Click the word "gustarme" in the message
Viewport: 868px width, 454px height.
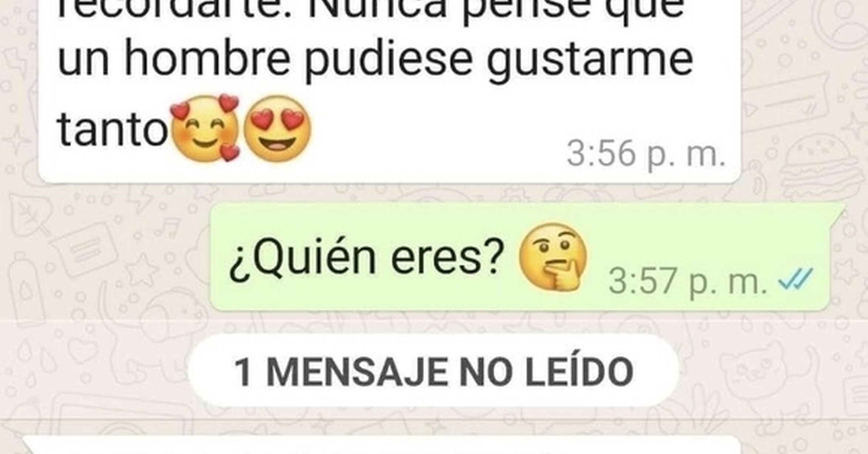point(590,63)
